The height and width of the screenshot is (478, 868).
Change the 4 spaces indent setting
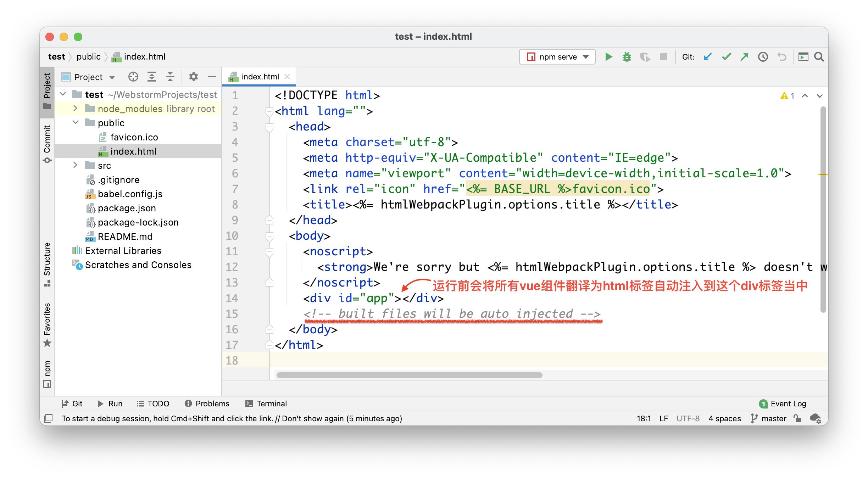pyautogui.click(x=725, y=418)
